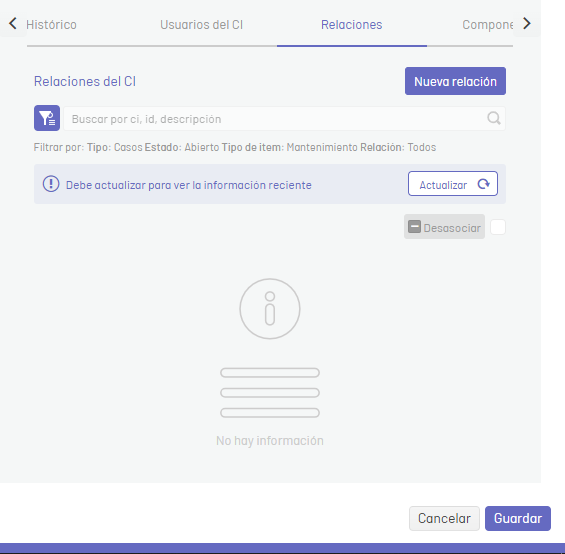
Task: Save with the Guardar button
Action: (x=518, y=518)
